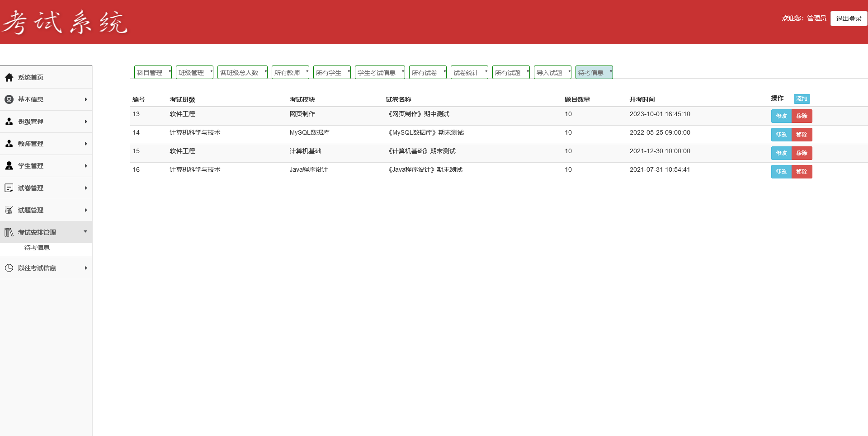Expand the 教师管理 menu arrow
868x436 pixels.
point(86,144)
